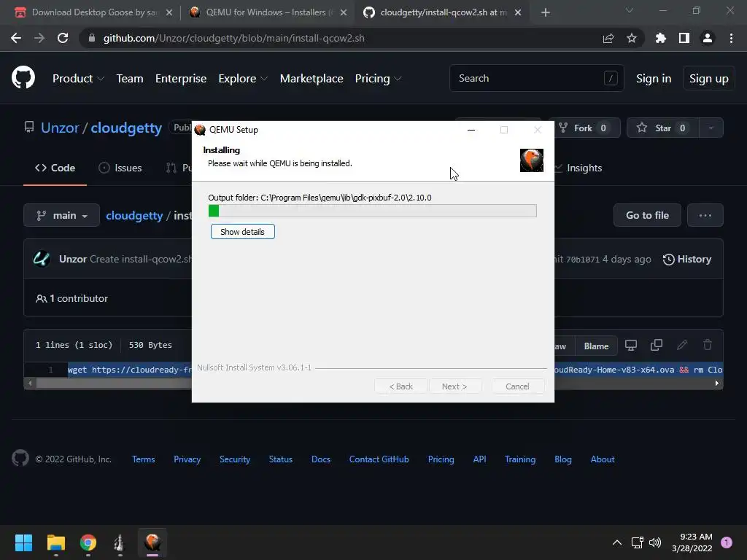Click Show details in QEMU Setup
747x560 pixels.
242,231
